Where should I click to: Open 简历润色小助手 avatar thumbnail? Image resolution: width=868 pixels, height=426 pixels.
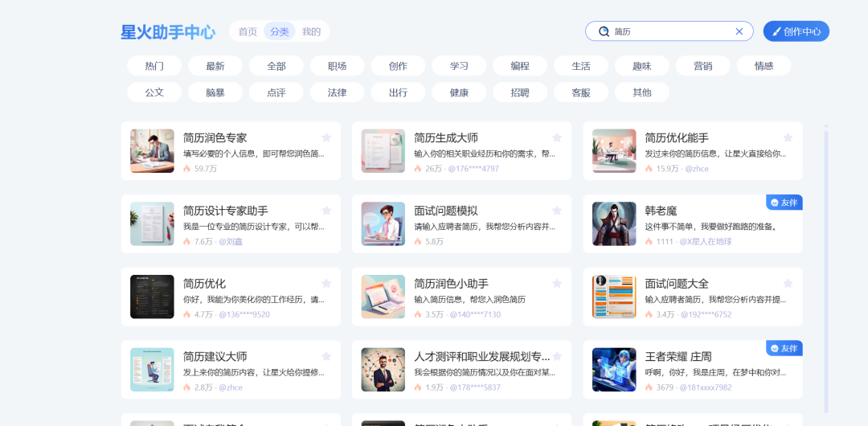coord(383,297)
